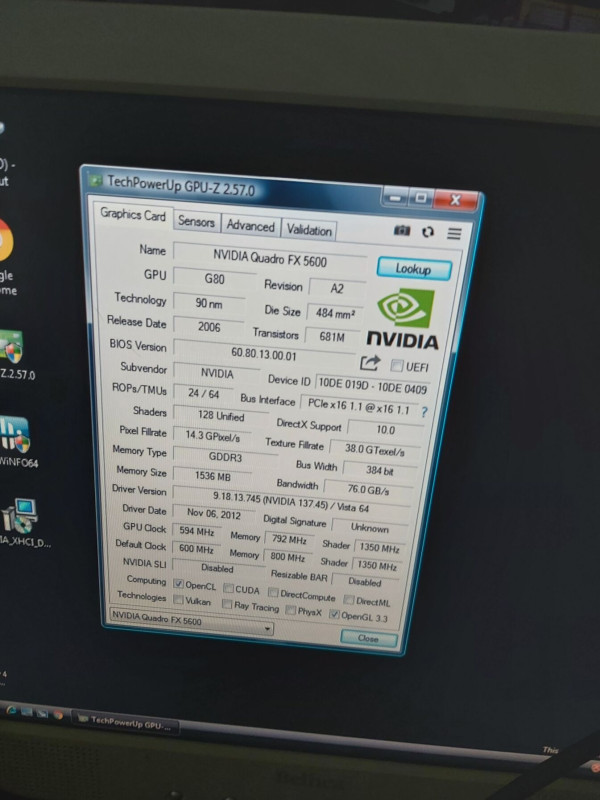Close GPU-Z with the red X
This screenshot has height=800, width=600.
(x=455, y=199)
